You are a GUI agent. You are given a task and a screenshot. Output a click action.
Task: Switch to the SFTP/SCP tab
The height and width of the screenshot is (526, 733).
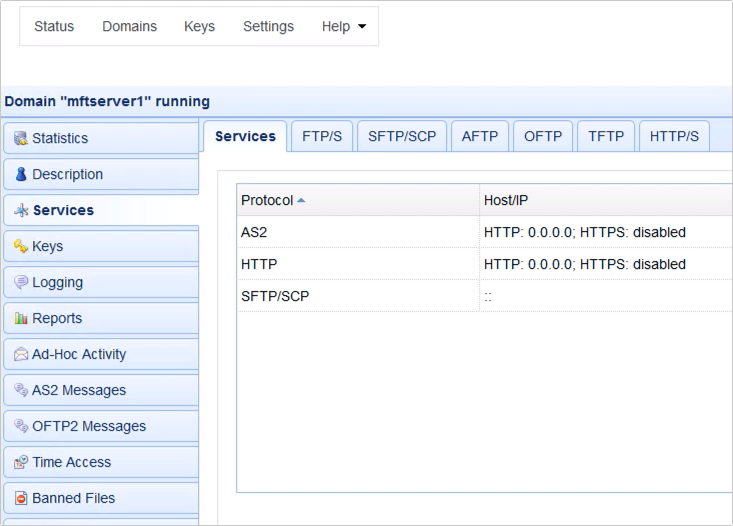tap(402, 137)
